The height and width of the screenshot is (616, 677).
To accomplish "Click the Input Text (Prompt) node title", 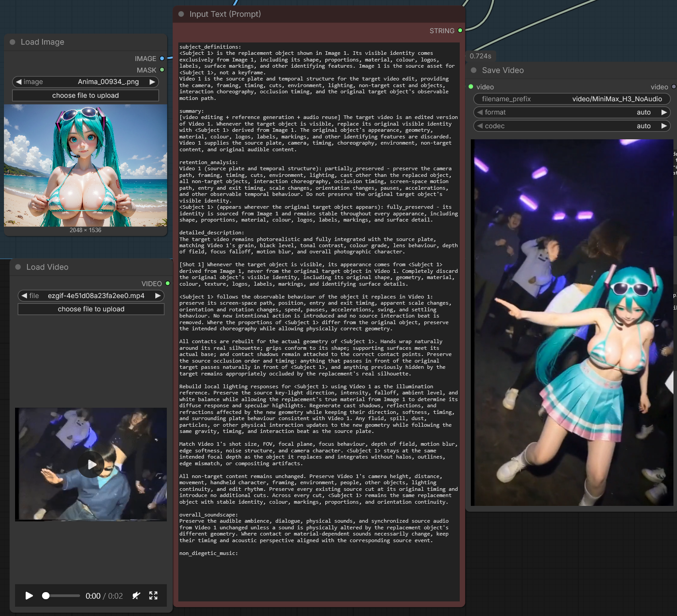I will coord(225,14).
